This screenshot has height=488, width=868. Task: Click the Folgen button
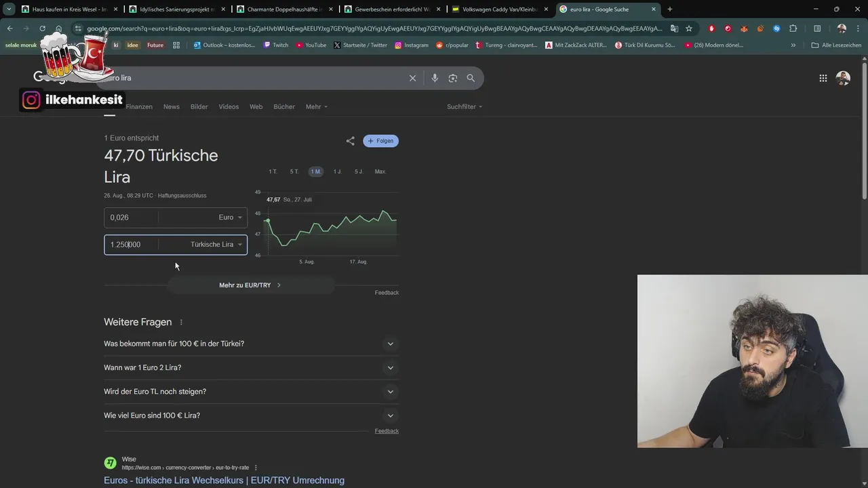click(x=380, y=141)
